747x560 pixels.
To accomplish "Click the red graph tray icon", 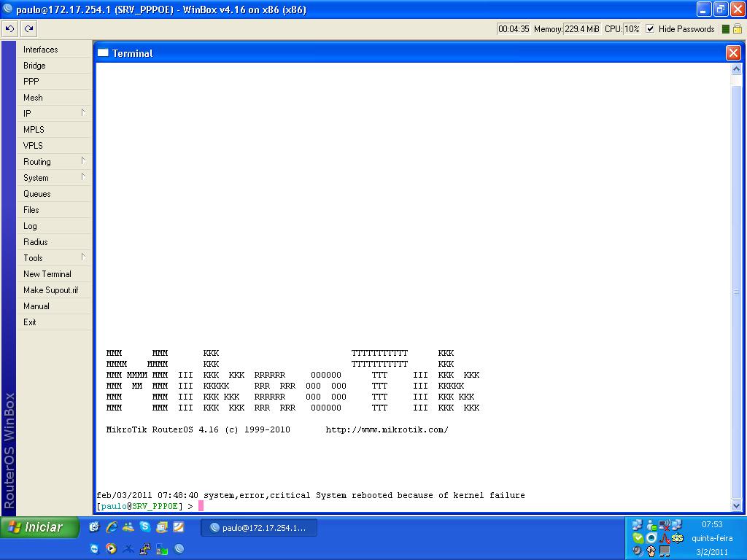I will pyautogui.click(x=665, y=538).
